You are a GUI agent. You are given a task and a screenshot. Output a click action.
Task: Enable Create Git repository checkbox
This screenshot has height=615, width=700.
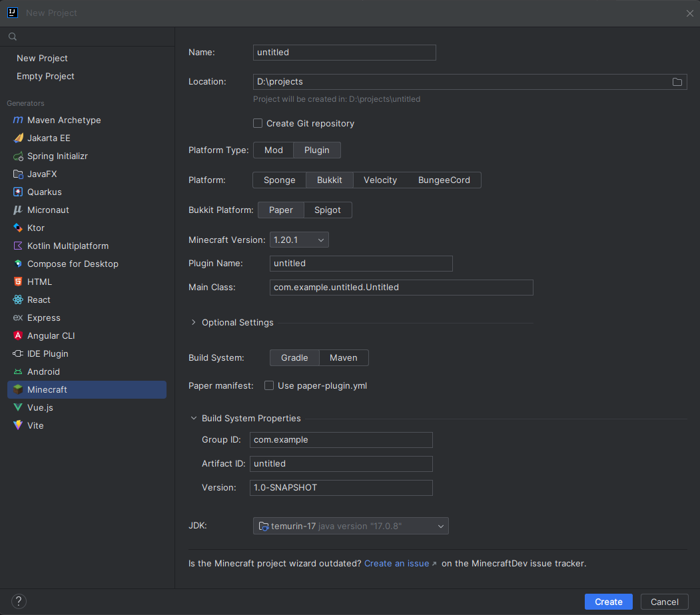tap(258, 124)
